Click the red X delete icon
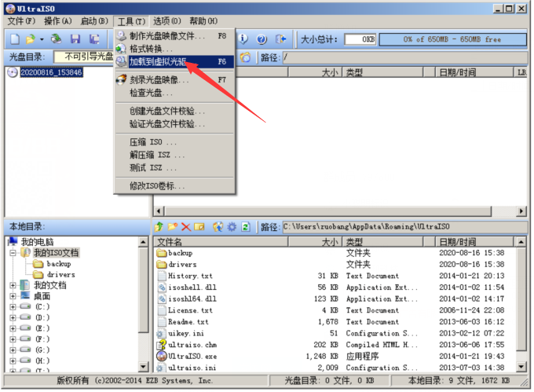Screen dimensions: 534x392 (x=186, y=227)
